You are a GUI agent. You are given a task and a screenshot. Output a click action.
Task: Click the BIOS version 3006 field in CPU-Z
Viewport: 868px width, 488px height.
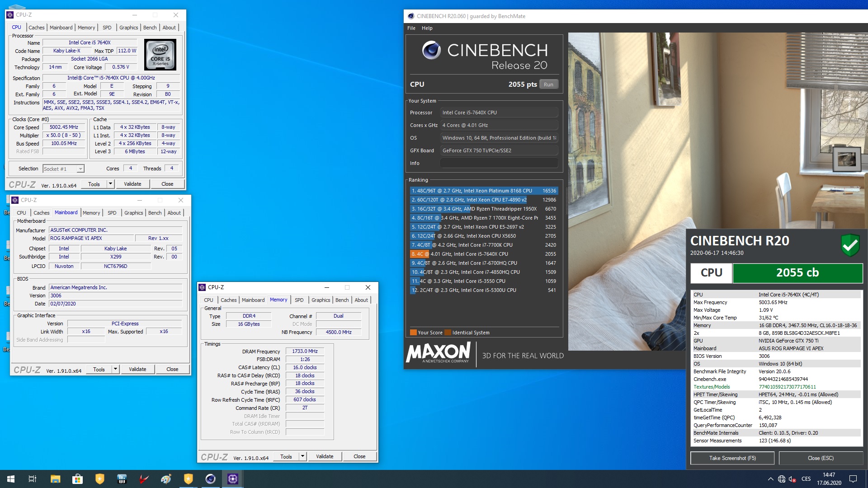coord(116,296)
